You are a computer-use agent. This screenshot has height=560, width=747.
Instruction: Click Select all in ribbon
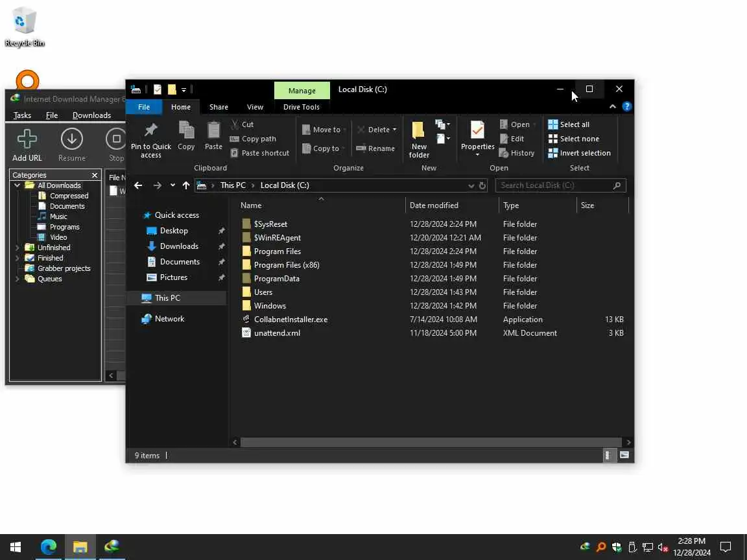point(569,124)
